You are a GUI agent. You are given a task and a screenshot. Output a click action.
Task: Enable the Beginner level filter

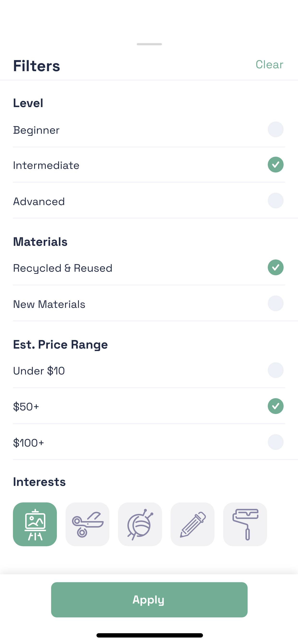(x=275, y=130)
